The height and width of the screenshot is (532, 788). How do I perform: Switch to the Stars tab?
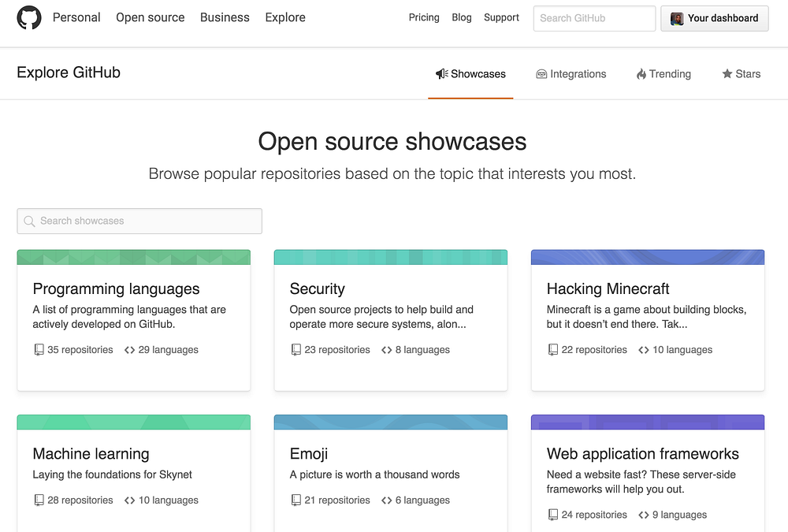coord(742,74)
